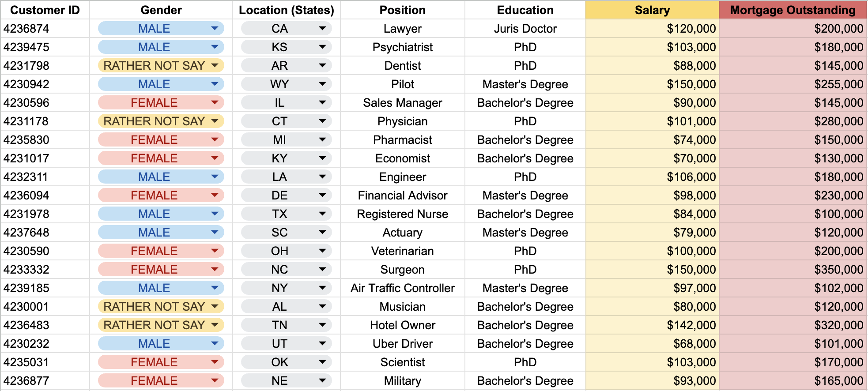Open RATHER NOT SAY chip for customer 4236483

point(161,325)
